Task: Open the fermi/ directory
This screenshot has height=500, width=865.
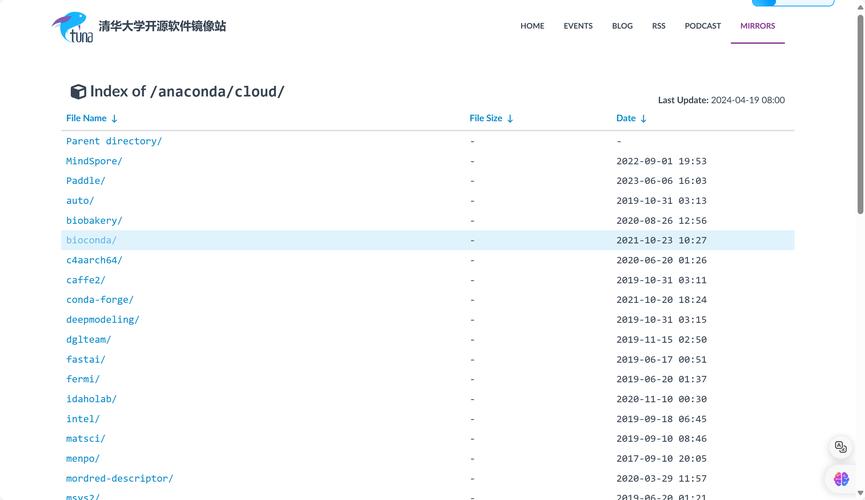Action: (x=83, y=380)
